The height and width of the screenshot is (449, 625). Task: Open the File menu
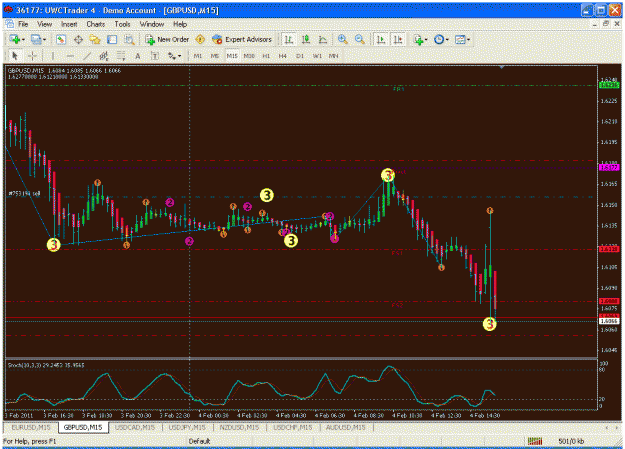(x=23, y=24)
